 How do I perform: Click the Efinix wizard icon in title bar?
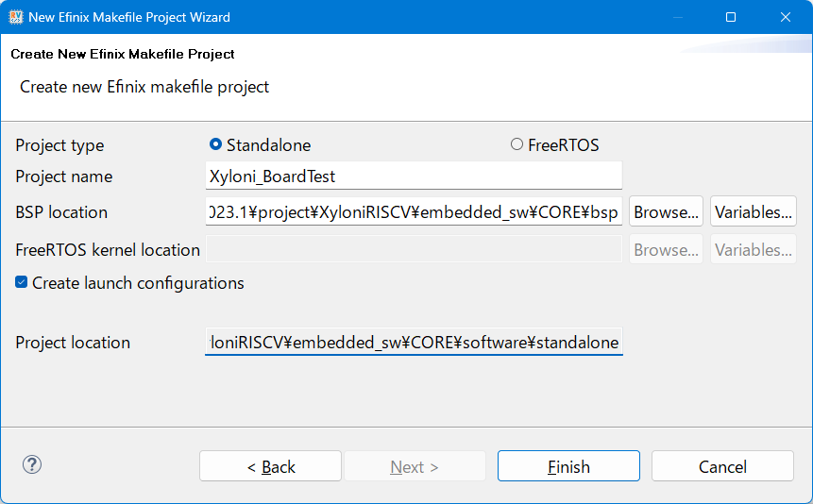tap(15, 17)
